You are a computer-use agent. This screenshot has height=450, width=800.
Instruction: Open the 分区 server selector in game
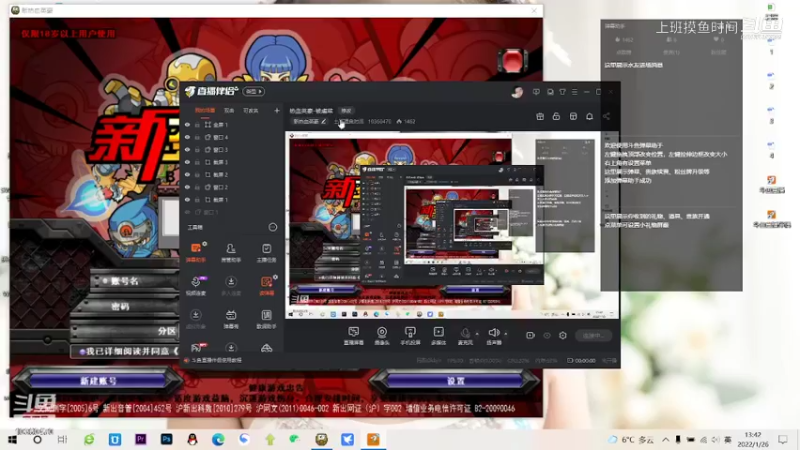[124, 331]
